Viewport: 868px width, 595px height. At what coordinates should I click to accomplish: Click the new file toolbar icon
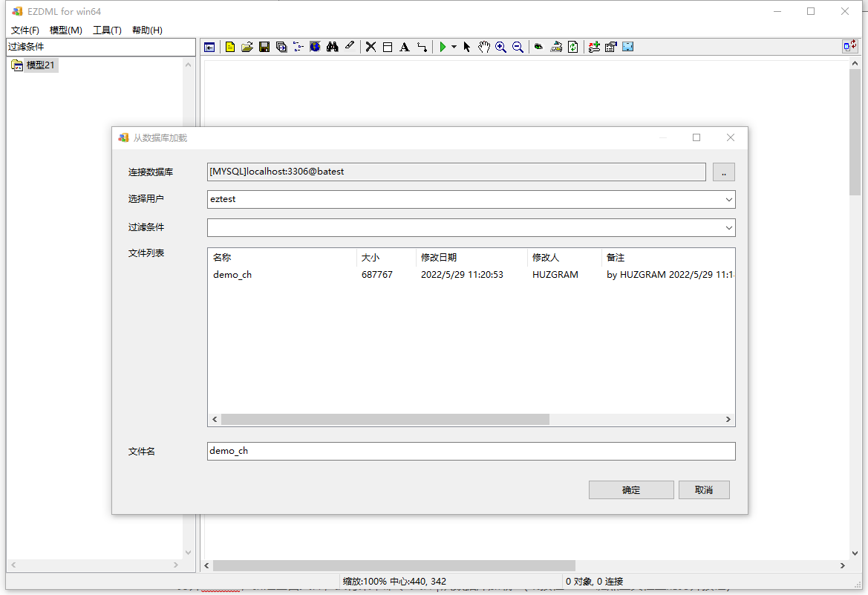(x=230, y=47)
